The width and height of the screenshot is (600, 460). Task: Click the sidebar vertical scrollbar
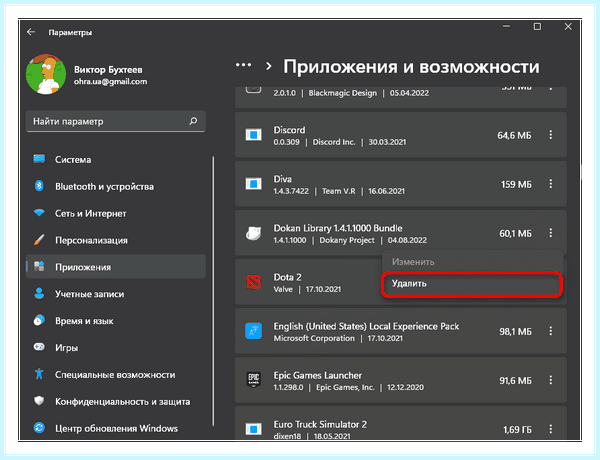(213, 291)
